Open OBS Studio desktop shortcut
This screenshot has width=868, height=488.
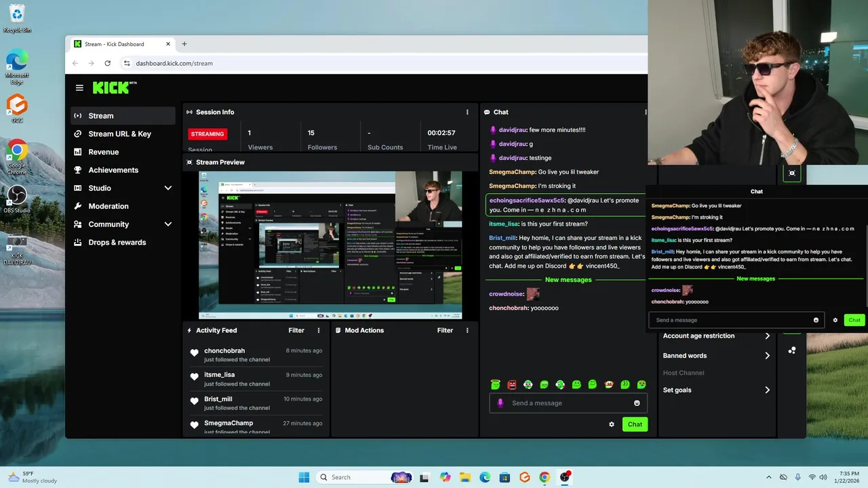click(x=17, y=199)
